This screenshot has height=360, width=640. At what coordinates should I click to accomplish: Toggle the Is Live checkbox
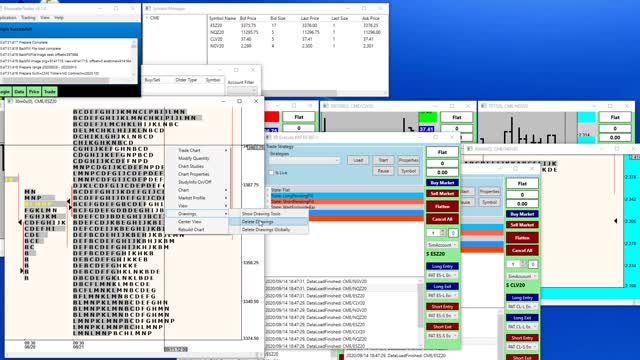pyautogui.click(x=271, y=173)
